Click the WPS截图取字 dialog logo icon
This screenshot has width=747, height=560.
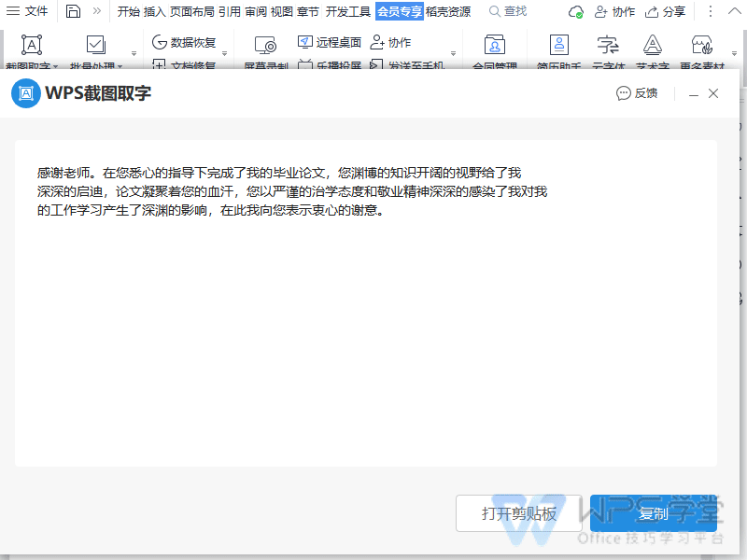tap(26, 93)
